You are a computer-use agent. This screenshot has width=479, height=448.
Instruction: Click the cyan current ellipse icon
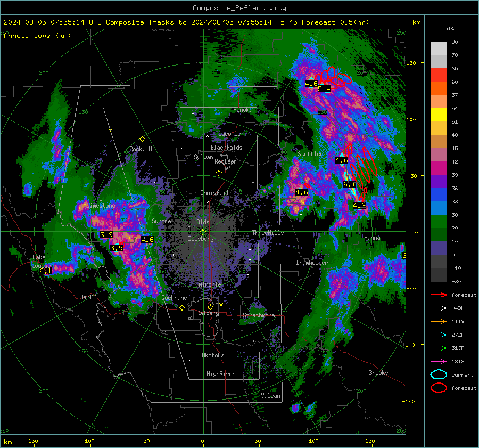tap(439, 374)
